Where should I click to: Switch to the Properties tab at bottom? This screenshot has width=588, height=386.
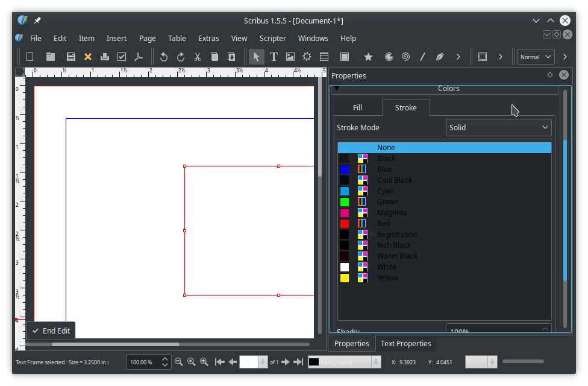(x=351, y=343)
